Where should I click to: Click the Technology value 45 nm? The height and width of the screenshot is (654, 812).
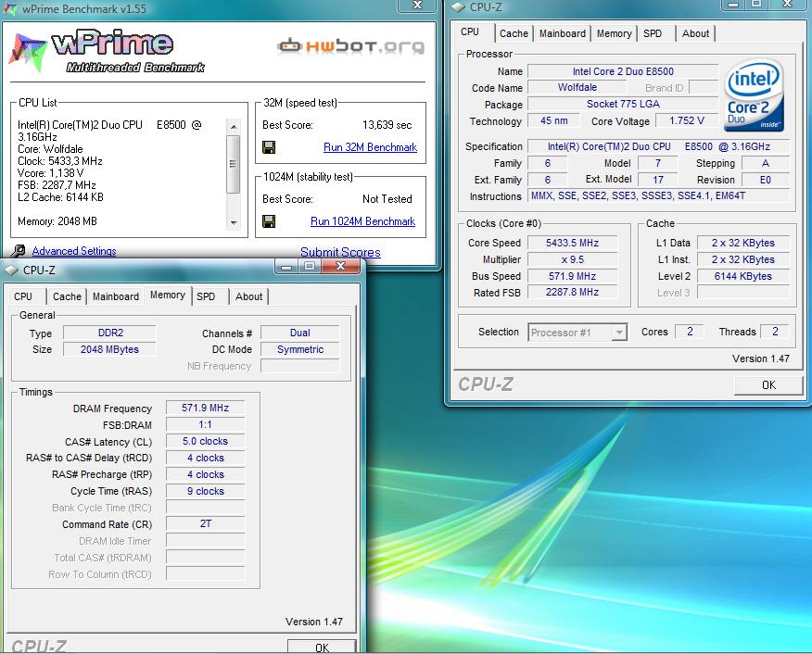point(553,120)
